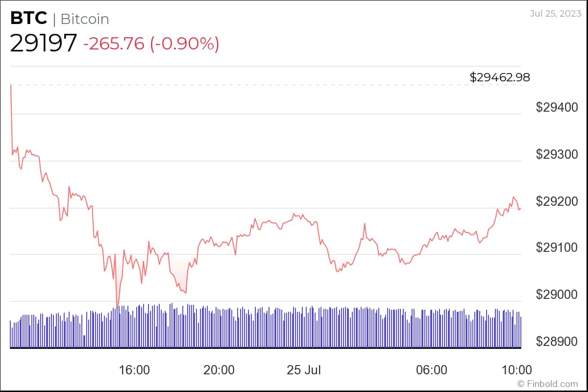The height and width of the screenshot is (392, 588).
Task: Click the $28900 price axis label
Action: point(558,341)
